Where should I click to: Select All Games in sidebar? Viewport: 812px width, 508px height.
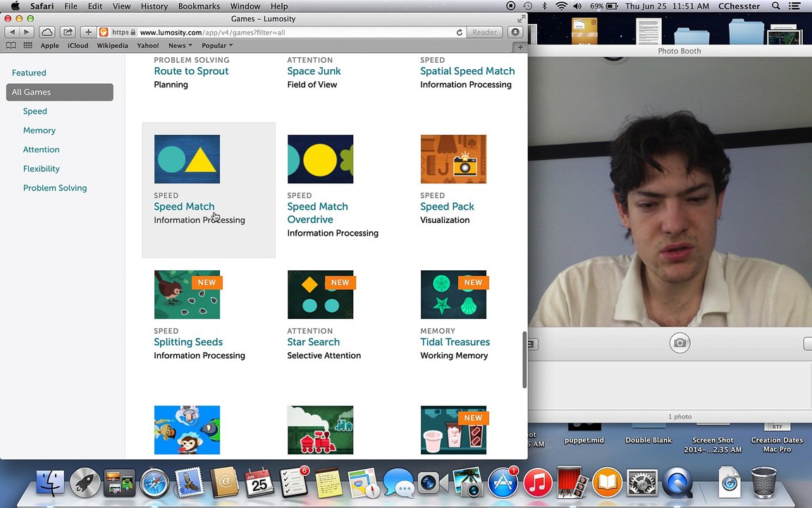point(59,92)
